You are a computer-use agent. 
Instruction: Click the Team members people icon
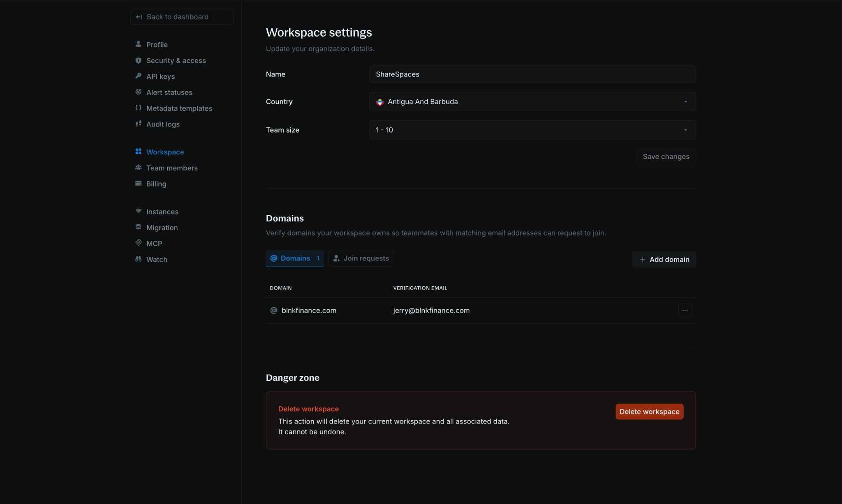(x=139, y=168)
